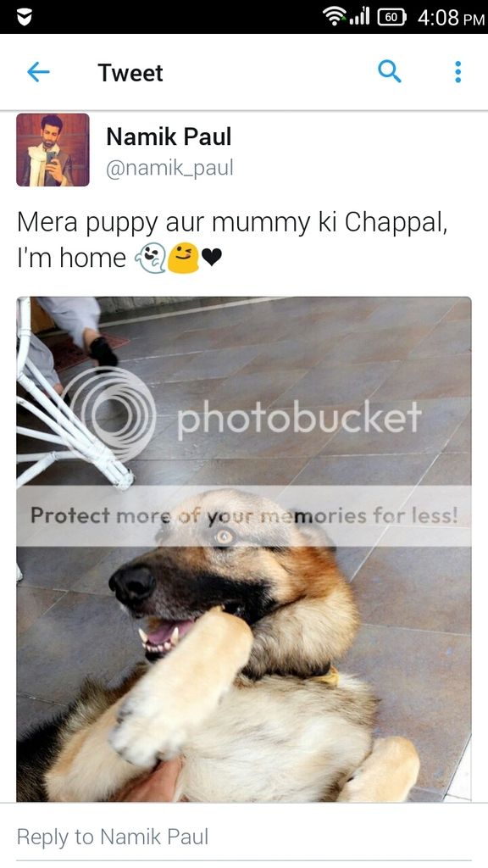
Task: Tap the ghost emoji in tweet
Action: point(150,259)
